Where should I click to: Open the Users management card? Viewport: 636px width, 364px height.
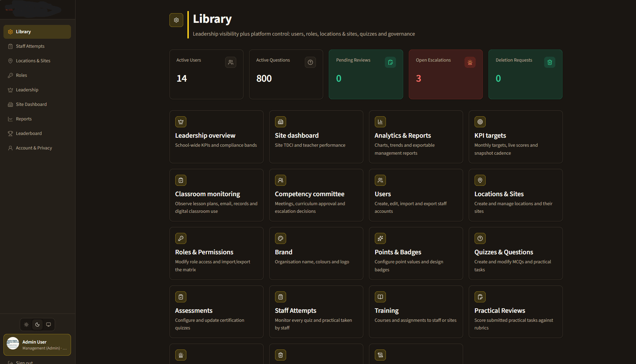click(416, 195)
